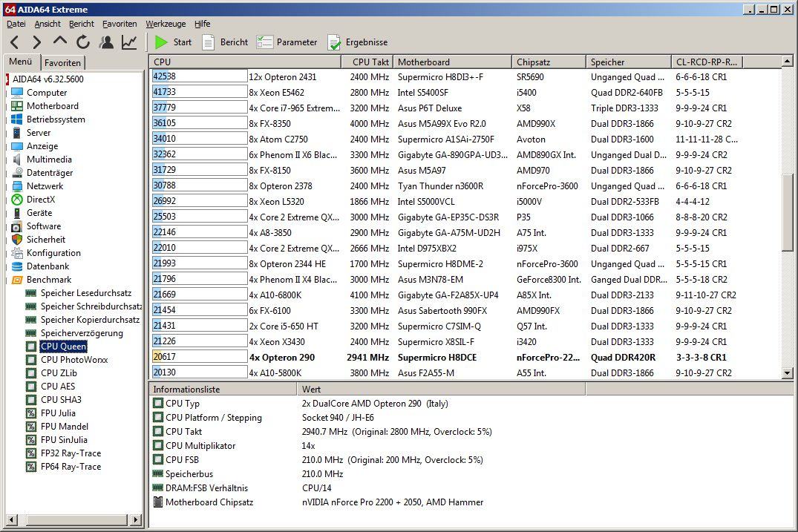Image resolution: width=798 pixels, height=532 pixels.
Task: Go back with the left arrow icon
Action: click(x=15, y=42)
